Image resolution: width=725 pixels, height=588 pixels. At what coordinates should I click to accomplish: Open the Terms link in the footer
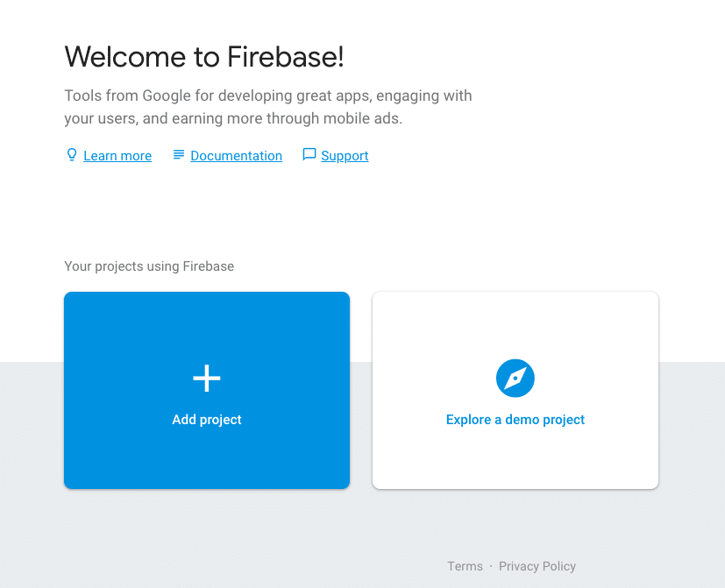[x=465, y=566]
